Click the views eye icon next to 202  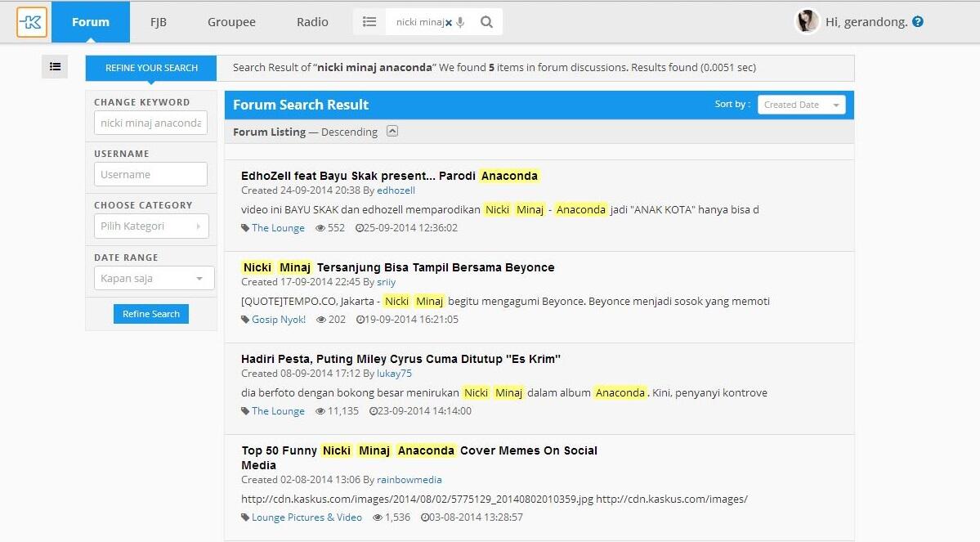321,320
